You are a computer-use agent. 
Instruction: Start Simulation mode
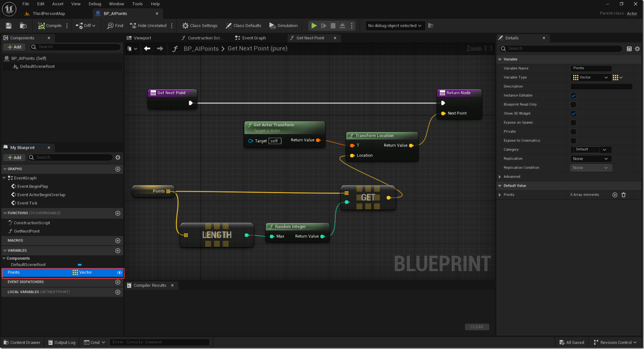tap(284, 26)
